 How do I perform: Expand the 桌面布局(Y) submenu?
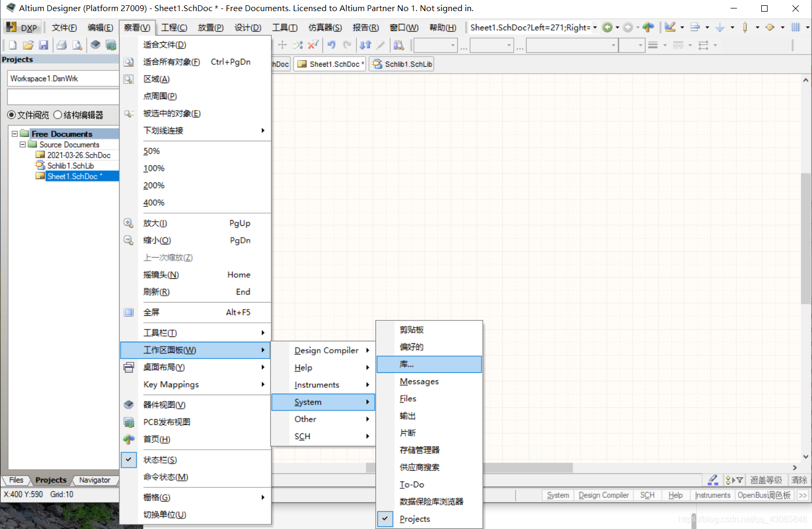196,367
